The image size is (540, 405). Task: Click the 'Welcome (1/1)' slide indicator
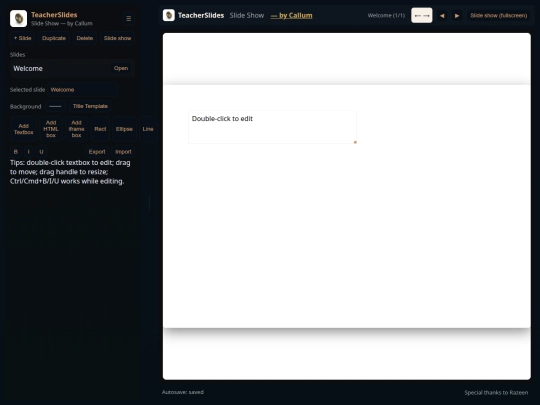pos(386,15)
